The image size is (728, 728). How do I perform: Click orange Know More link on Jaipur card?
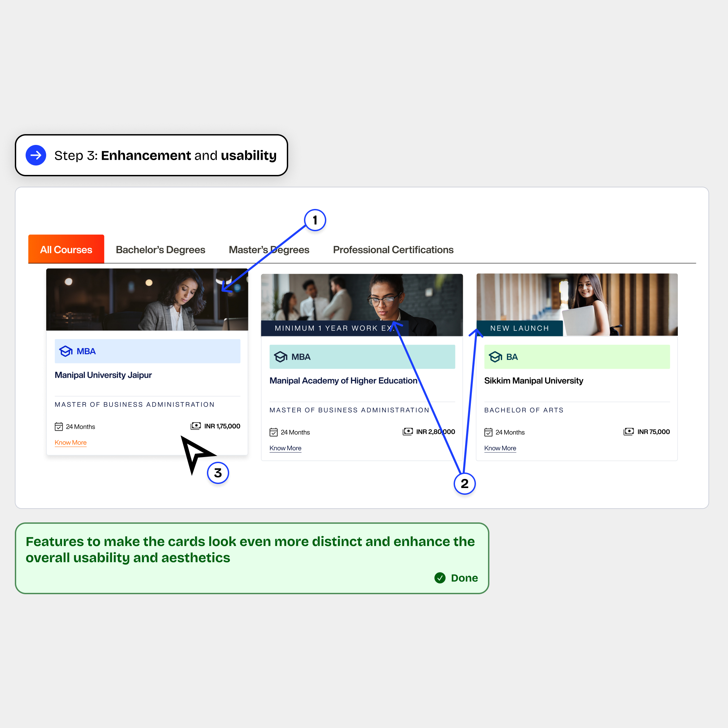[x=70, y=443]
